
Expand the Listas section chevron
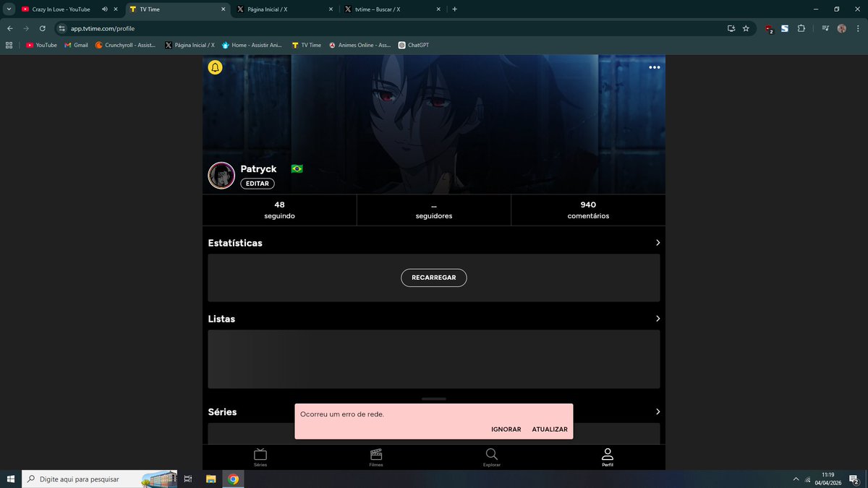[658, 319]
